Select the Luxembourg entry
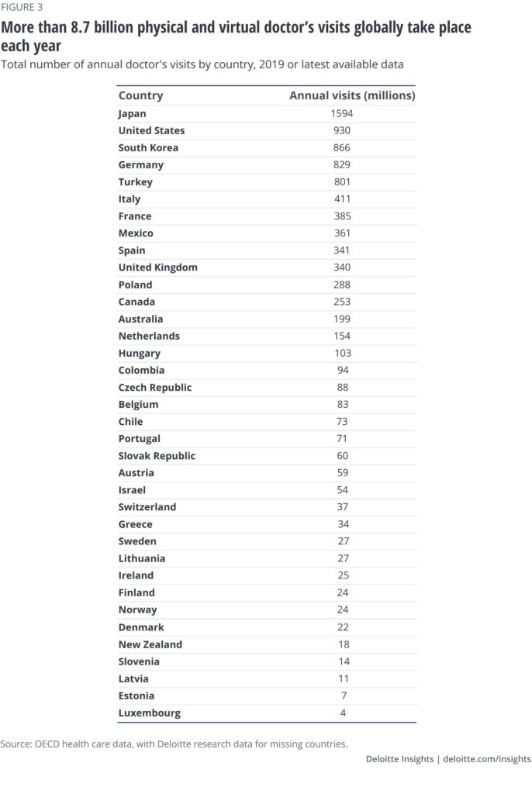 [x=150, y=713]
